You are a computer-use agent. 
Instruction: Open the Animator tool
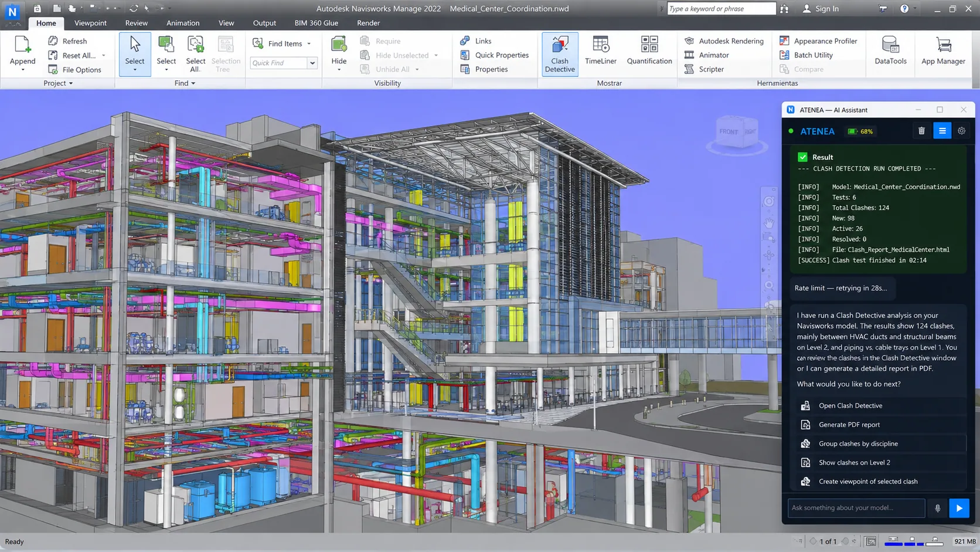tap(707, 55)
